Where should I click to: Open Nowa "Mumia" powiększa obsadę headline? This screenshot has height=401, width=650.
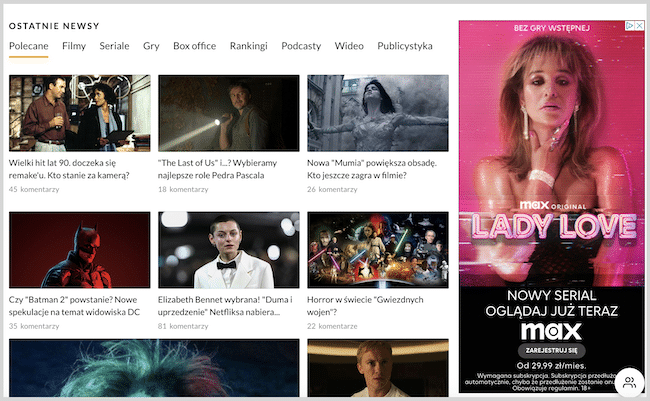(x=372, y=169)
